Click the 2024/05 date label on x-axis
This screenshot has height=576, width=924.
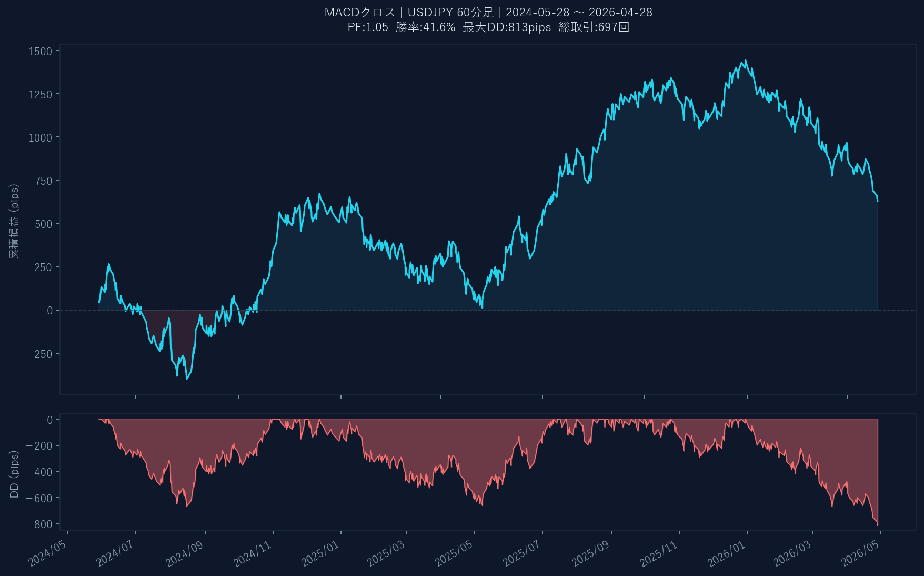point(47,554)
